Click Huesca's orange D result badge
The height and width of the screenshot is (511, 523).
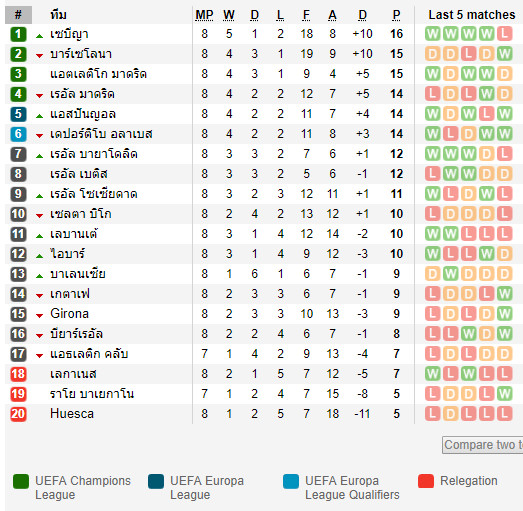pyautogui.click(x=450, y=414)
